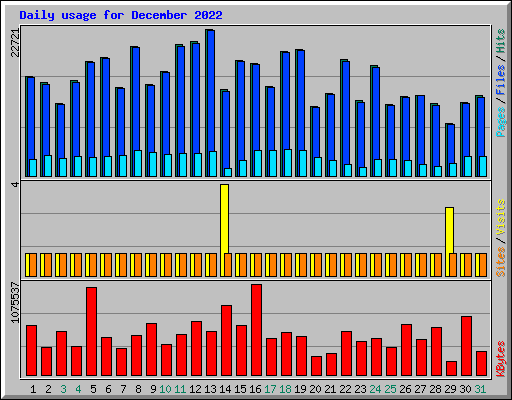This screenshot has height=400, width=512.
Task: Click the green day label 11
Action: [x=180, y=389]
